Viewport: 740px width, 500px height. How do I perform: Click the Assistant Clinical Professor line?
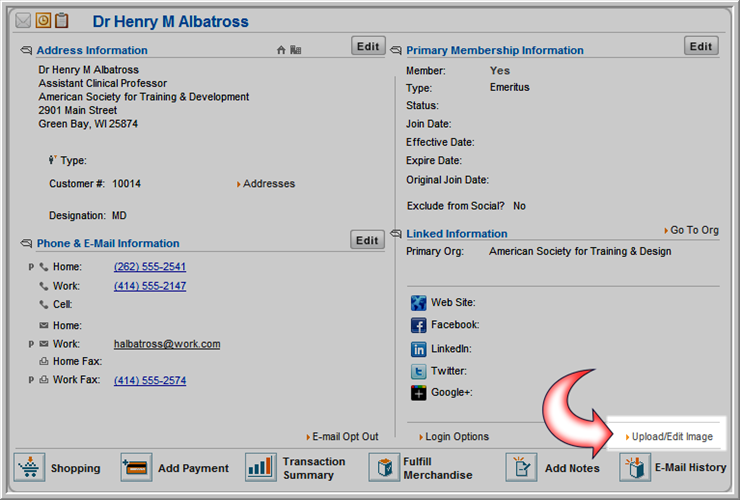point(102,83)
